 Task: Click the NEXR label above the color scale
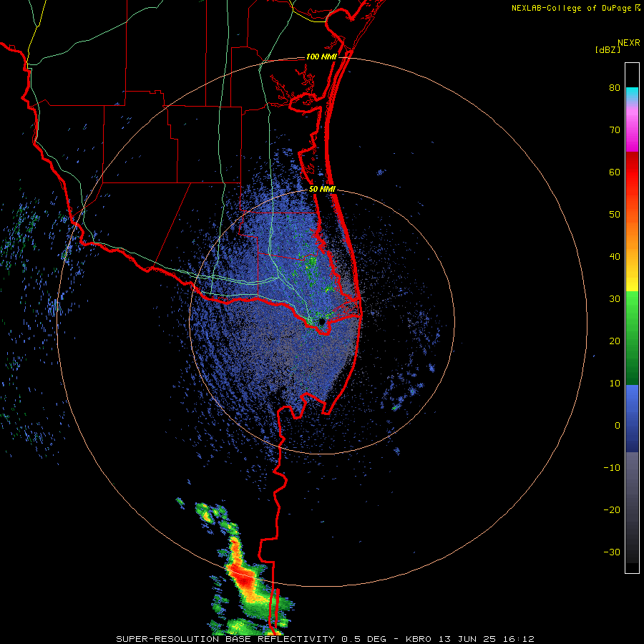coord(628,43)
